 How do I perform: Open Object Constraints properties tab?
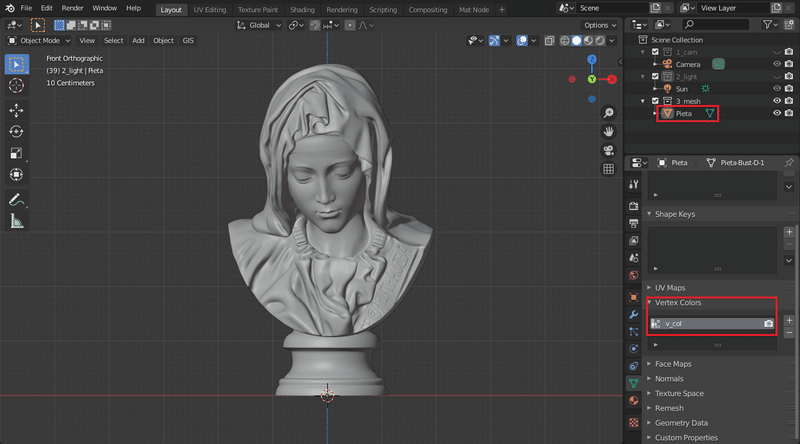(x=634, y=366)
